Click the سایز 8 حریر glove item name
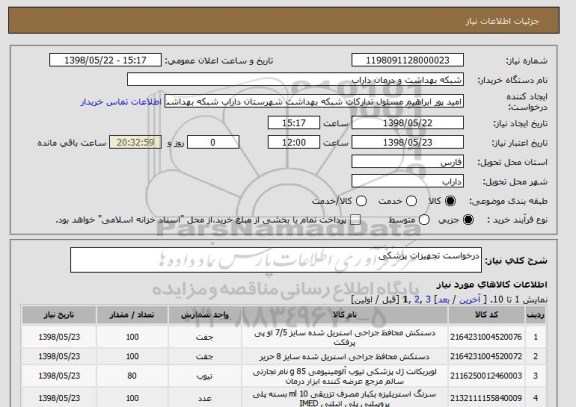576x407 pixels. [345, 357]
